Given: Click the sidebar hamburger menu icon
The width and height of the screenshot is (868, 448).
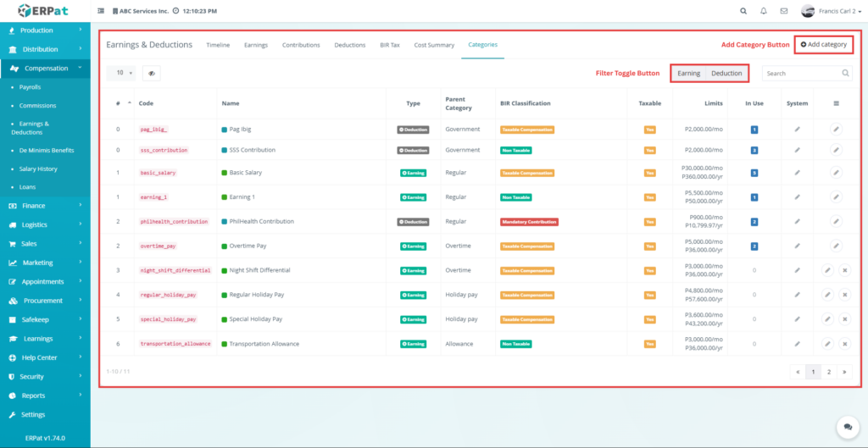Looking at the screenshot, I should [x=102, y=11].
